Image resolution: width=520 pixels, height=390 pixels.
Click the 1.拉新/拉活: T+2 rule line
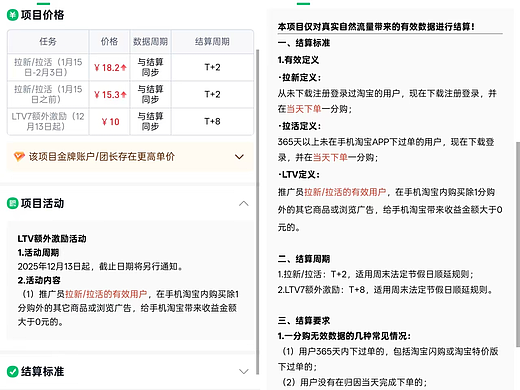point(376,274)
